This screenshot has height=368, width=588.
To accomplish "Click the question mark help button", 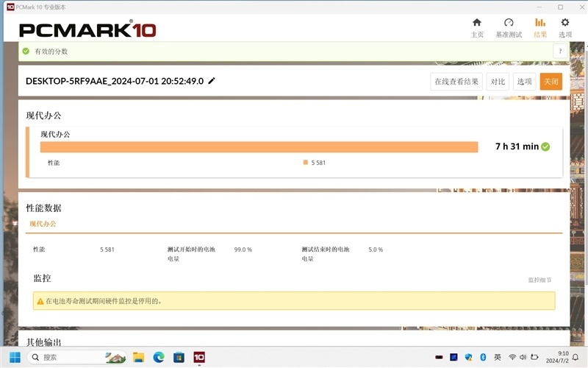I will [x=560, y=52].
